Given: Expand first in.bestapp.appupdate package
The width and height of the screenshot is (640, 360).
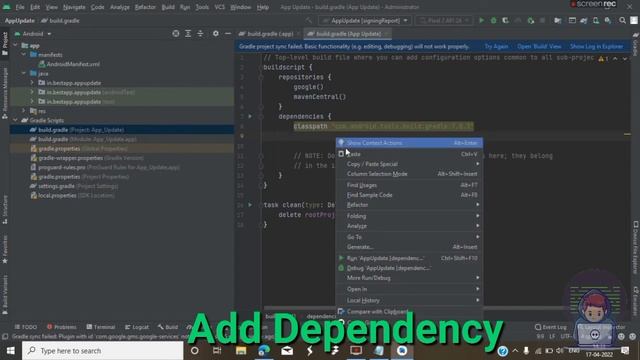Looking at the screenshot, I should [x=32, y=83].
